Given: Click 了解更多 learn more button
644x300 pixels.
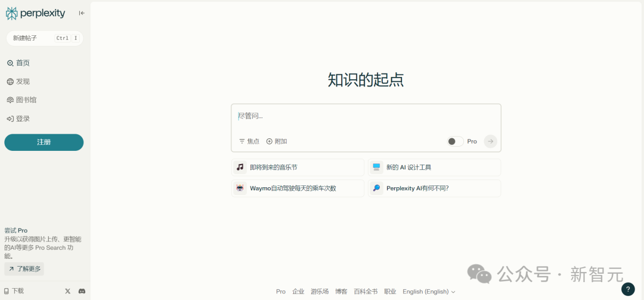Looking at the screenshot, I should [24, 269].
